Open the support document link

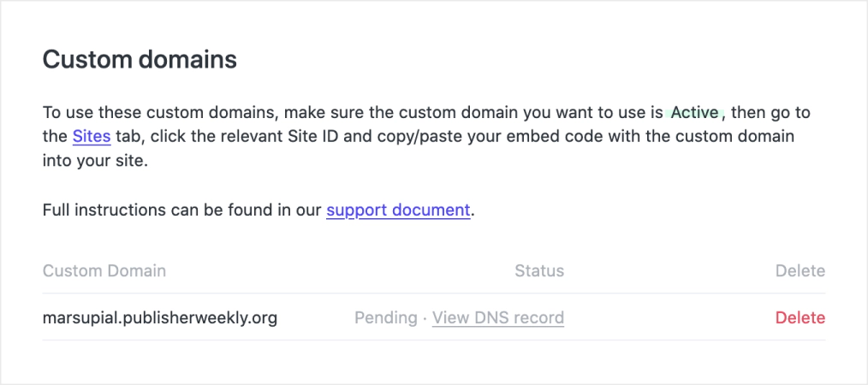point(398,210)
